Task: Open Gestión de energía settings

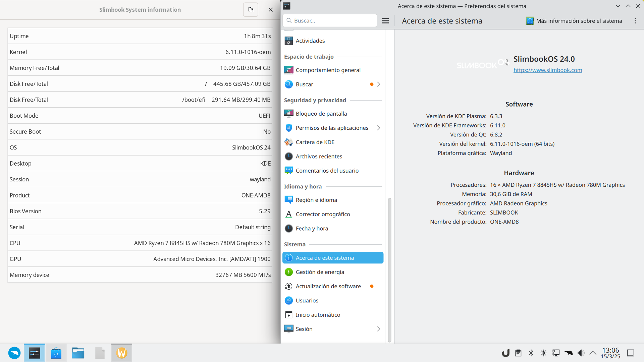Action: [x=333, y=272]
